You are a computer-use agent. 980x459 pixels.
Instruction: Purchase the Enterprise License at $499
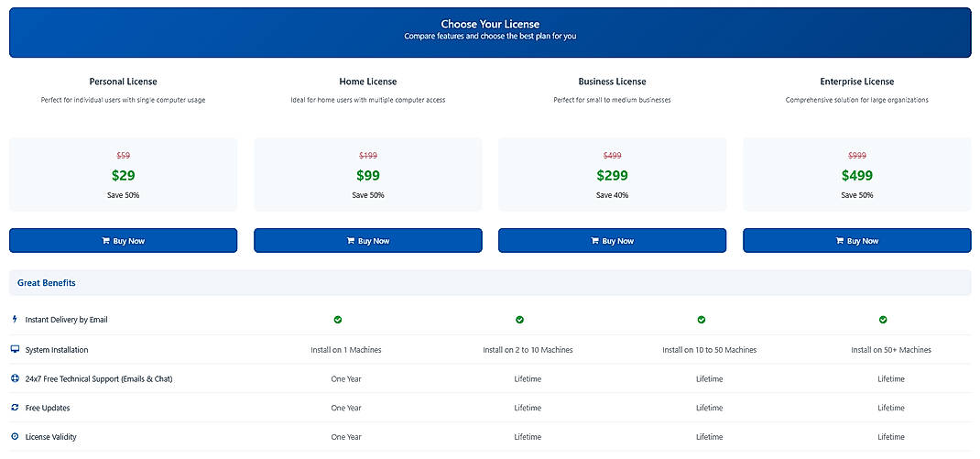(857, 241)
